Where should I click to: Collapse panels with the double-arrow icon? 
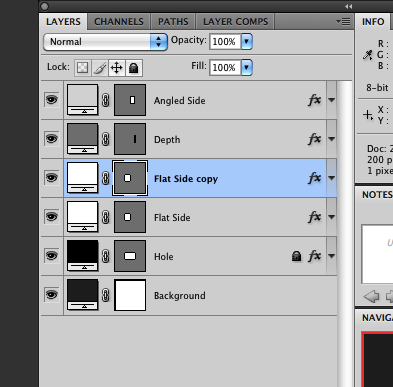pyautogui.click(x=349, y=6)
